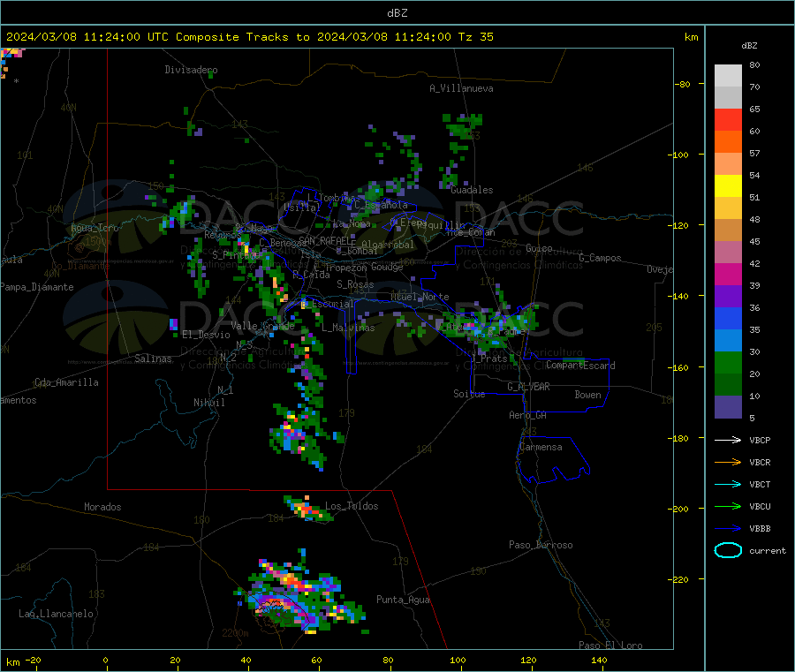Click the Algarrobal label

(388, 245)
